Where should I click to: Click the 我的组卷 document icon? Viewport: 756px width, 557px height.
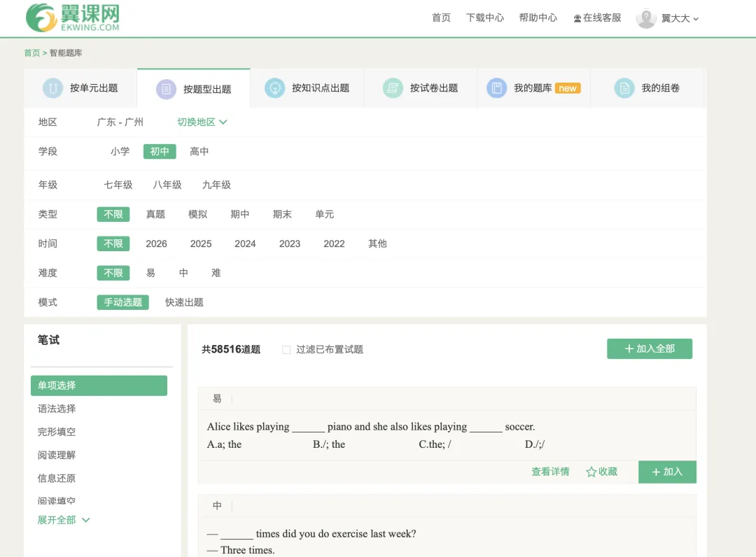[624, 87]
